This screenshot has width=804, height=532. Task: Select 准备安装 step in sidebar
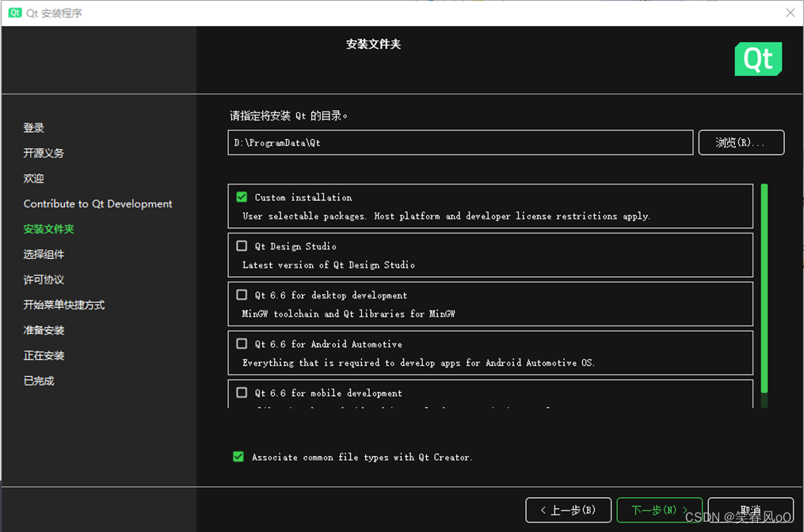44,330
